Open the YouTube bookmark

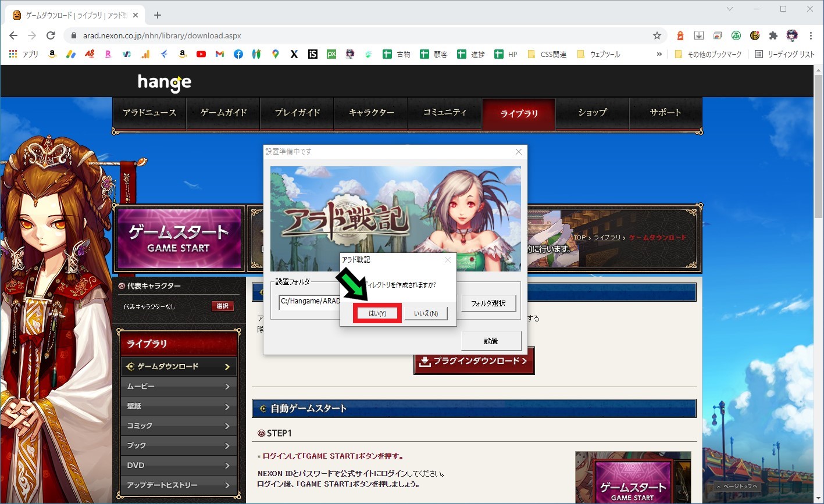pos(201,54)
